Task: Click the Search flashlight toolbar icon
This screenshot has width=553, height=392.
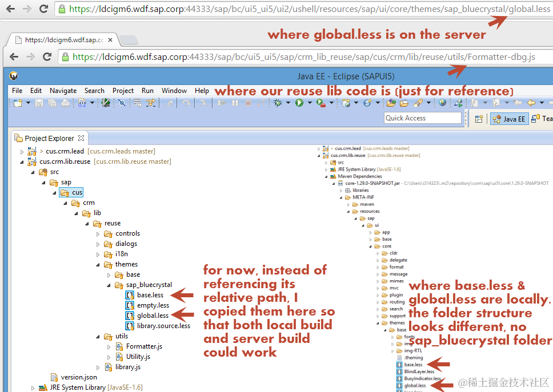Action: (x=418, y=103)
